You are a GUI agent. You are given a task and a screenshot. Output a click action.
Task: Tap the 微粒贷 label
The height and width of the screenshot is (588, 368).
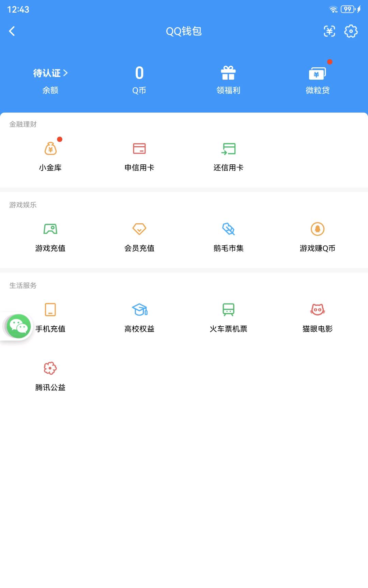point(318,90)
